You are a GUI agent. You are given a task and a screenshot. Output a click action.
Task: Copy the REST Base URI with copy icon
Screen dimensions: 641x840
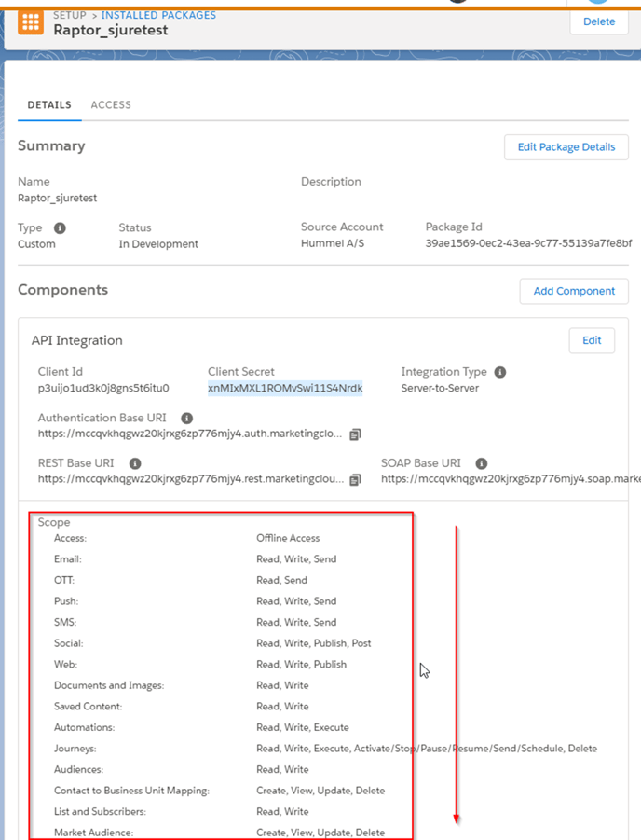[355, 479]
